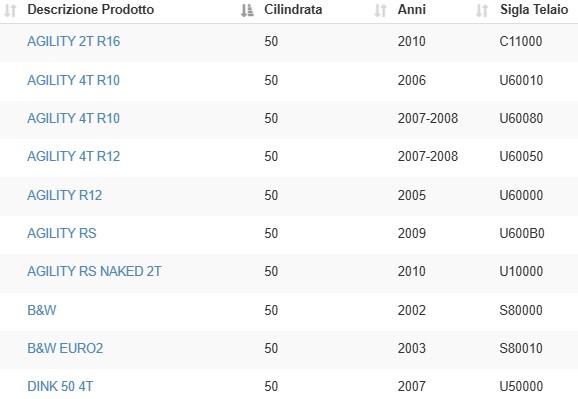The height and width of the screenshot is (399, 578).
Task: Open AGILITY 4T R10 link with U60080
Action: pyautogui.click(x=74, y=118)
